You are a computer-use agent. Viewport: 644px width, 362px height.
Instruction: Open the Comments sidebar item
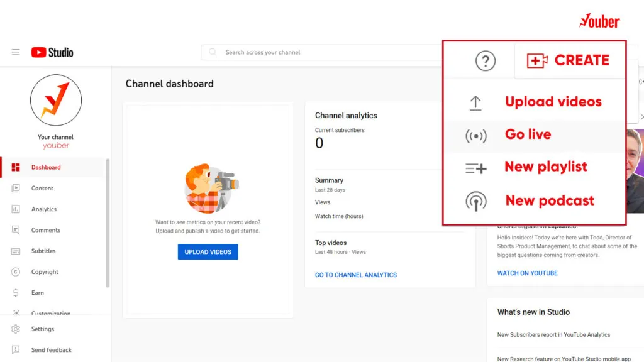point(53,230)
